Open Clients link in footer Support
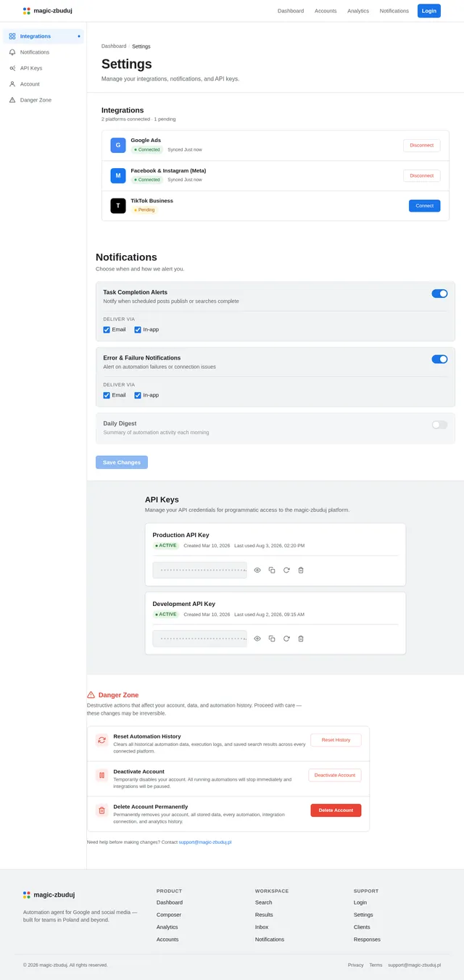464x980 pixels. (362, 927)
